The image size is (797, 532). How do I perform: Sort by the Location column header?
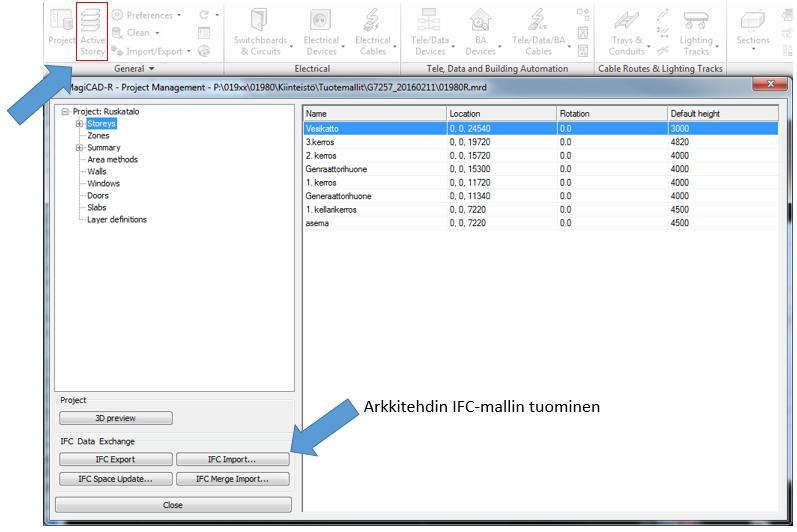[x=502, y=114]
